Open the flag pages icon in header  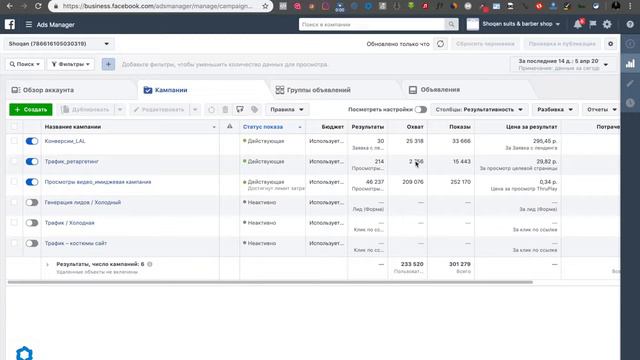[x=593, y=24]
